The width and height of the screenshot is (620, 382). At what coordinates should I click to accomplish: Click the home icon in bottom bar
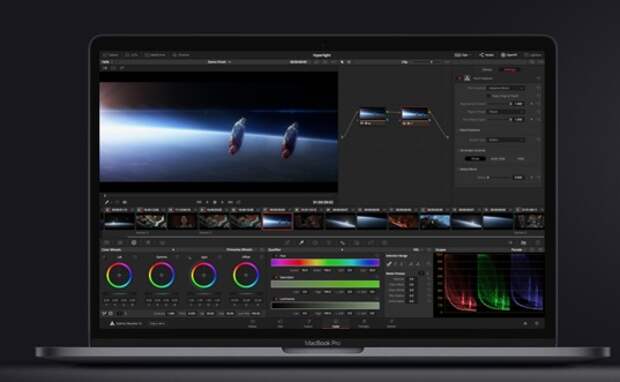click(525, 323)
